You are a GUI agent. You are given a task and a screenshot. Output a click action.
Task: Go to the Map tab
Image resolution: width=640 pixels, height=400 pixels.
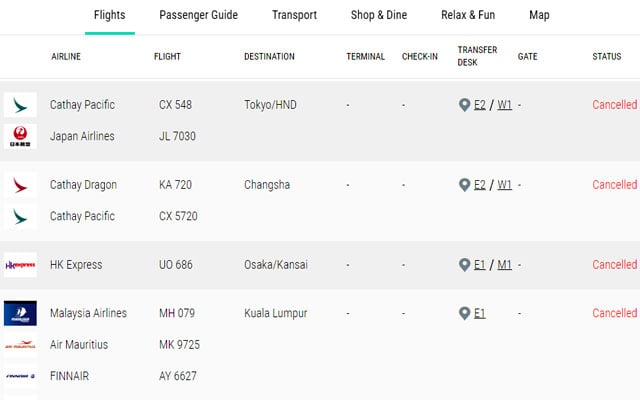(x=539, y=16)
